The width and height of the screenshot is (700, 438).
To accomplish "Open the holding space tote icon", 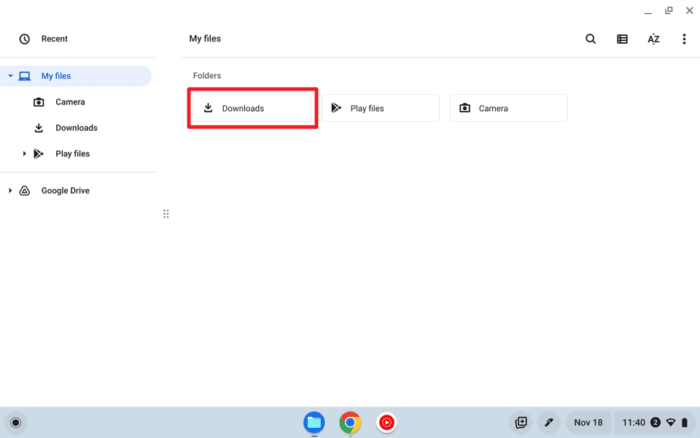I will tap(521, 422).
